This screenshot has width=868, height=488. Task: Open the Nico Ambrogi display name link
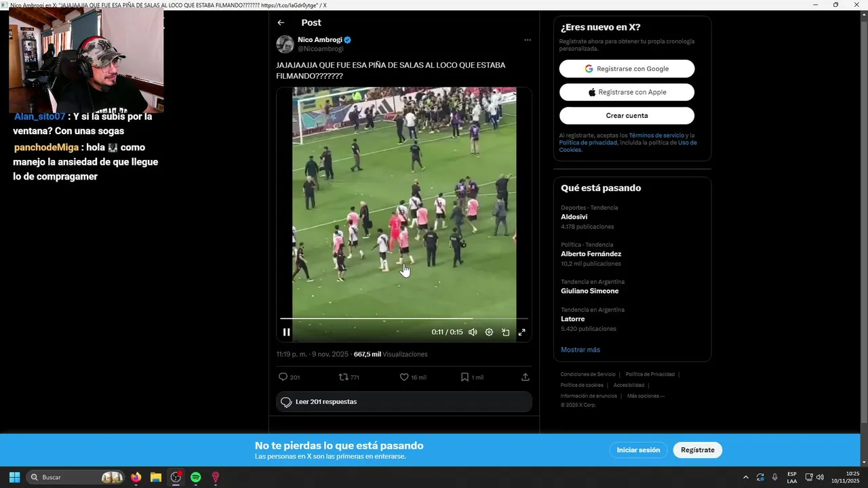[319, 40]
